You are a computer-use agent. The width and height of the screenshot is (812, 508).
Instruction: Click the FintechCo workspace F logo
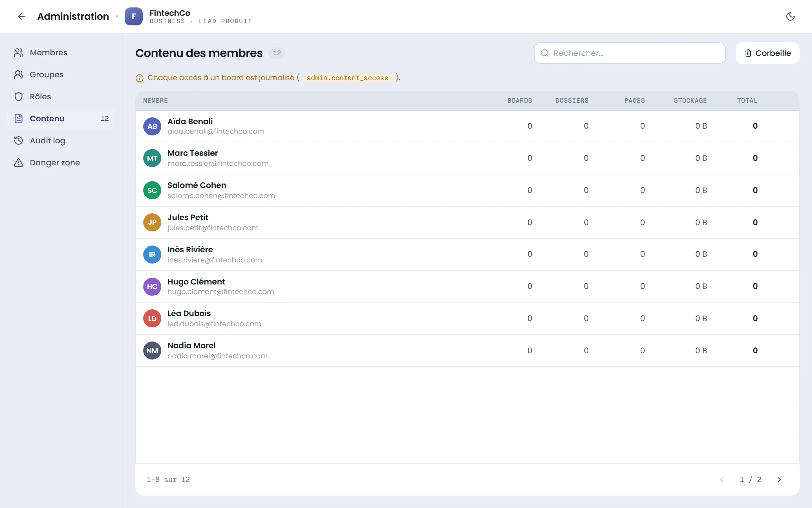134,16
